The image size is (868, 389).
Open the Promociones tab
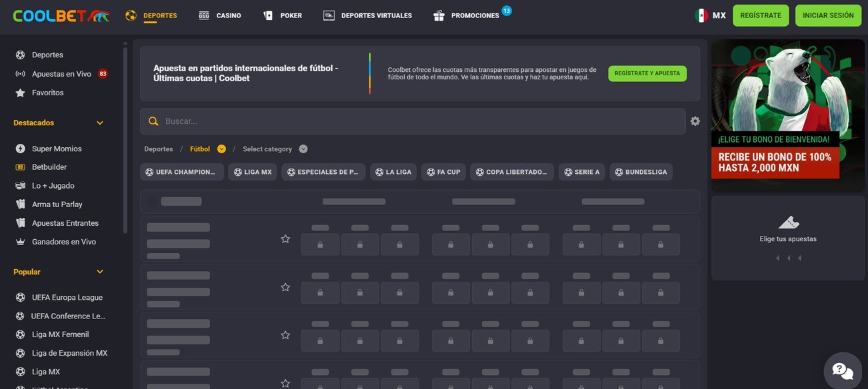coord(467,15)
